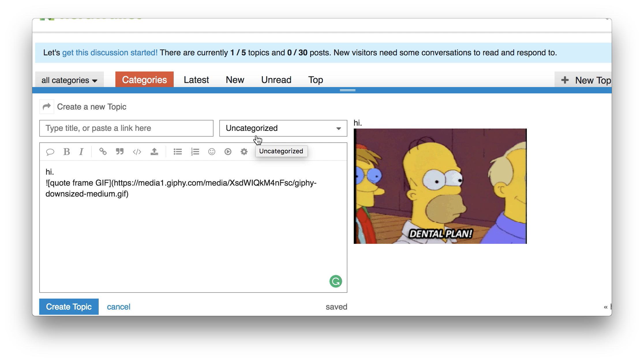The width and height of the screenshot is (644, 362).
Task: Insert blockquote with quotation marks icon
Action: click(x=120, y=152)
